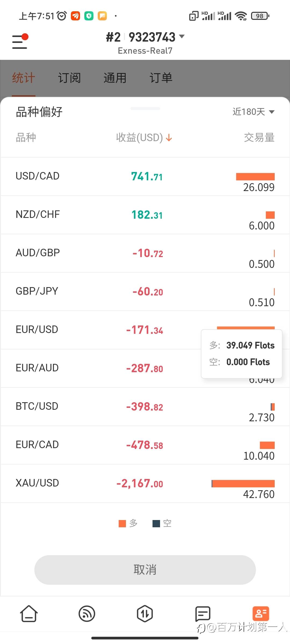This screenshot has width=290, height=644.
Task: Open the trade arrows hexagon icon
Action: [145, 613]
